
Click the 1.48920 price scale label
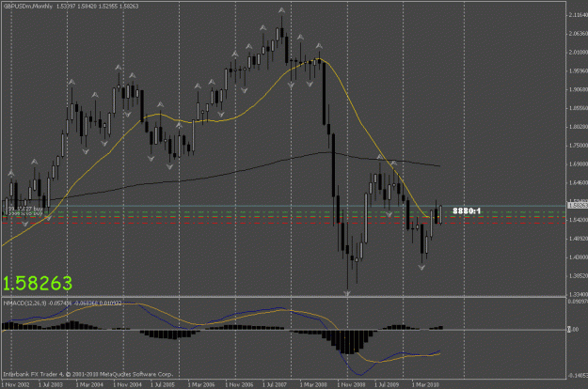579,239
